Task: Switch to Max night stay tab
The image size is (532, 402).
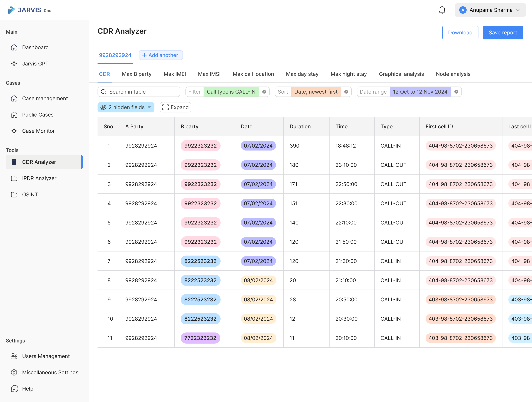Action: (x=349, y=74)
